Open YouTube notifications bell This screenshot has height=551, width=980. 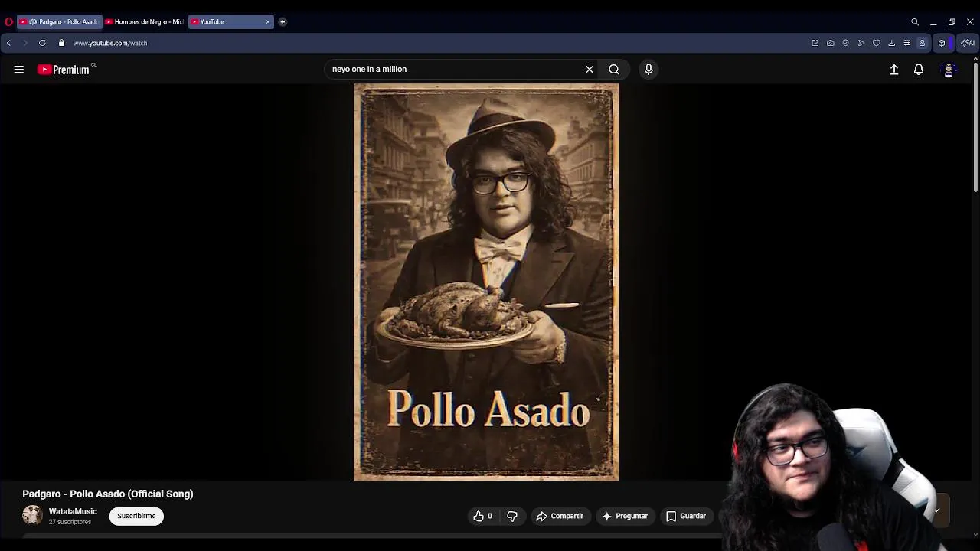pos(919,70)
